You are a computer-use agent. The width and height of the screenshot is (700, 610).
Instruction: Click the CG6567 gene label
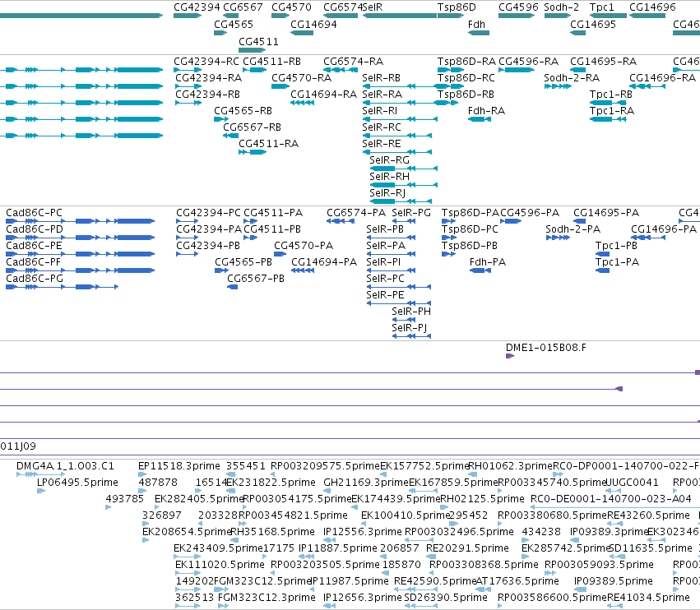(243, 7)
